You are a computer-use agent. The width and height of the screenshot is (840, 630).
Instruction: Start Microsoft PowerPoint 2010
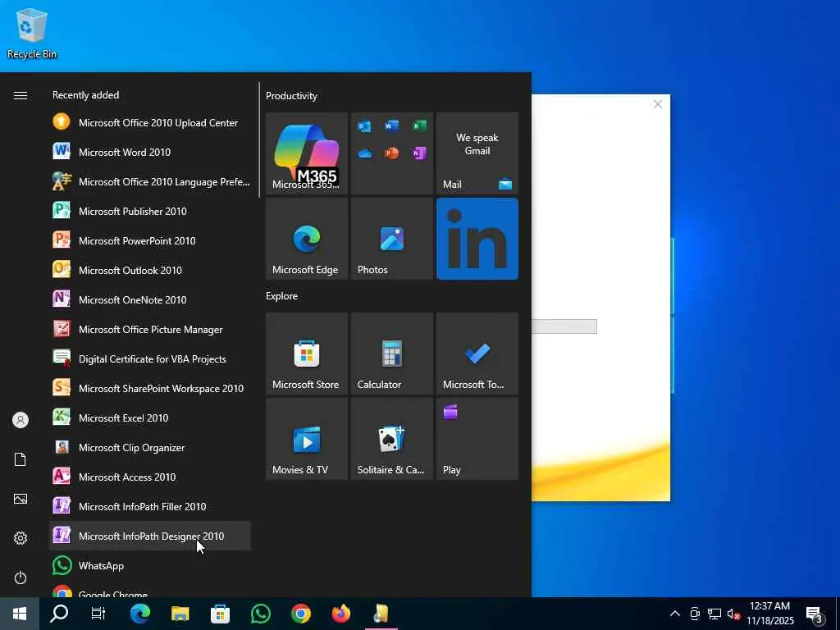(150, 240)
